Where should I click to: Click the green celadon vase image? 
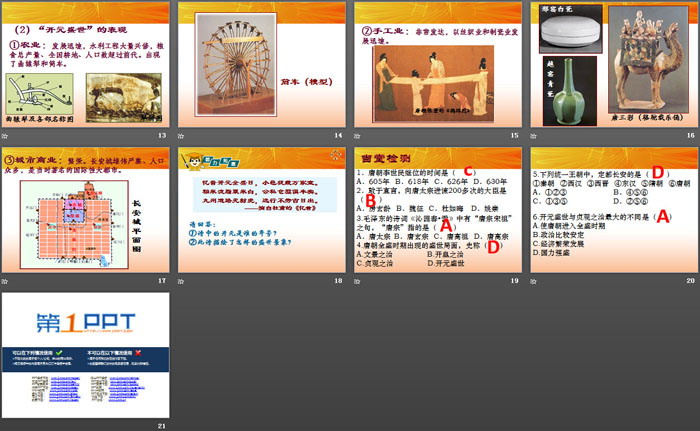coord(565,98)
